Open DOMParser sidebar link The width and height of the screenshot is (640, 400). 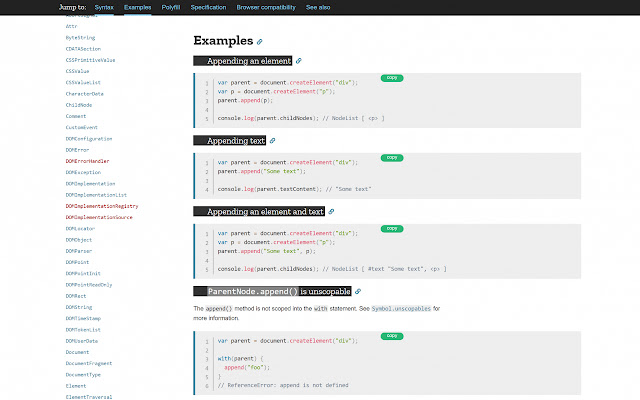(x=79, y=250)
